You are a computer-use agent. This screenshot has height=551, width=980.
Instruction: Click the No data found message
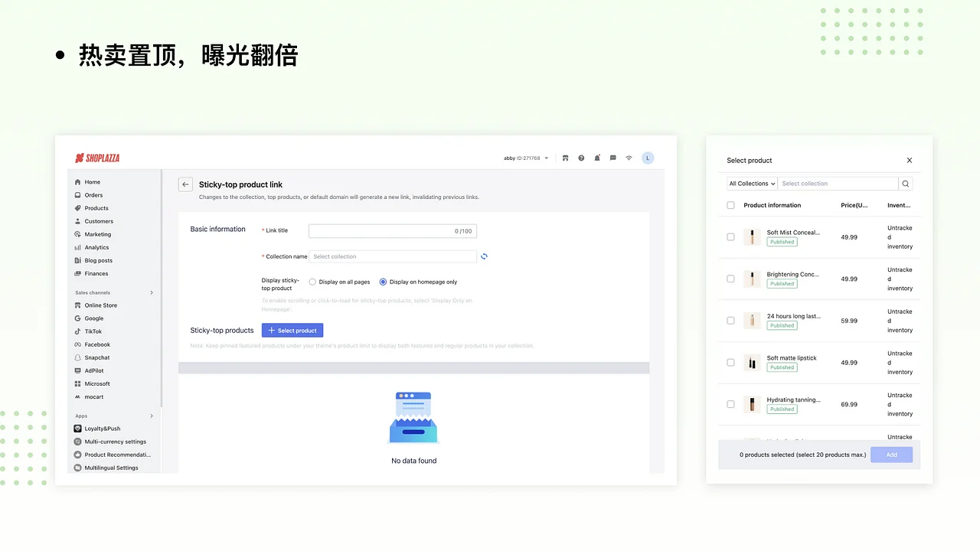pos(413,461)
